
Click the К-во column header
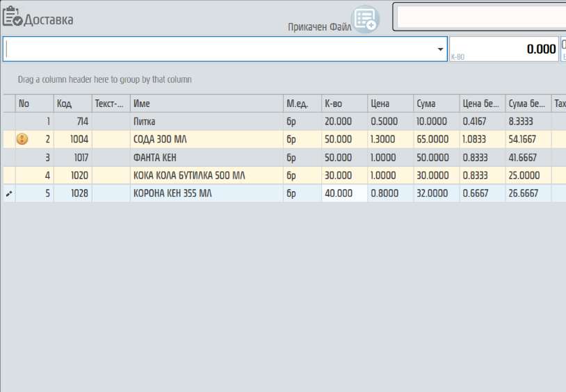click(343, 104)
